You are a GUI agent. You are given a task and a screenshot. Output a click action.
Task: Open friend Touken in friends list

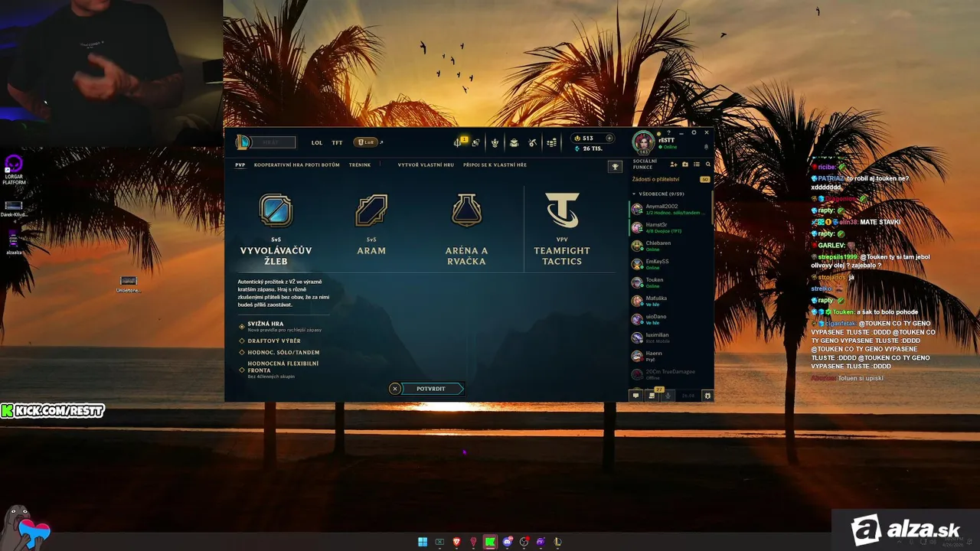671,282
